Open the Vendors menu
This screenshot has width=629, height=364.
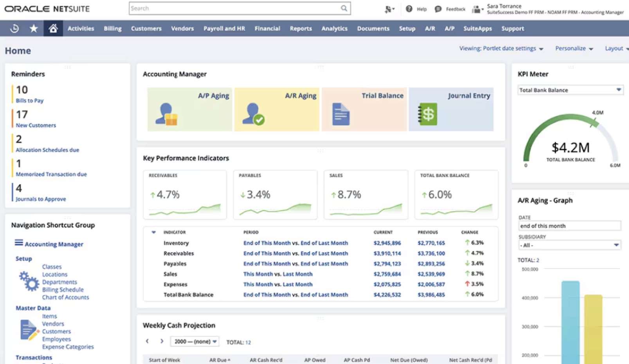click(x=182, y=29)
